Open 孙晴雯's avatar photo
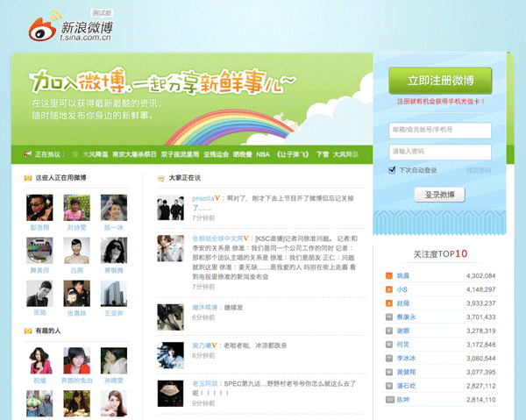Viewport: 526px width, 420px height. 114,360
